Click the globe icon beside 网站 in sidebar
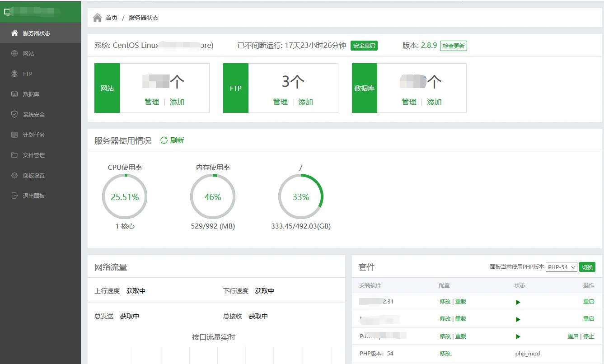Image resolution: width=604 pixels, height=364 pixels. (14, 53)
